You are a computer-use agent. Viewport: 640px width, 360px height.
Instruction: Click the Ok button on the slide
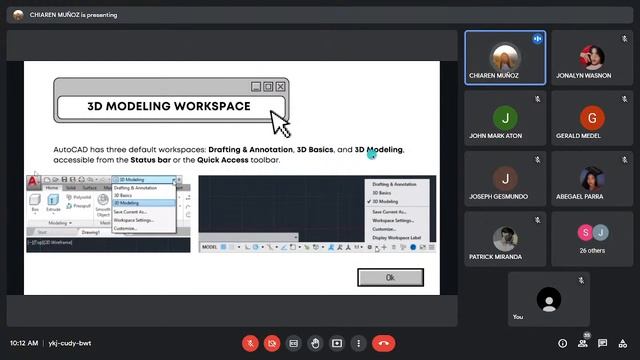pos(390,278)
